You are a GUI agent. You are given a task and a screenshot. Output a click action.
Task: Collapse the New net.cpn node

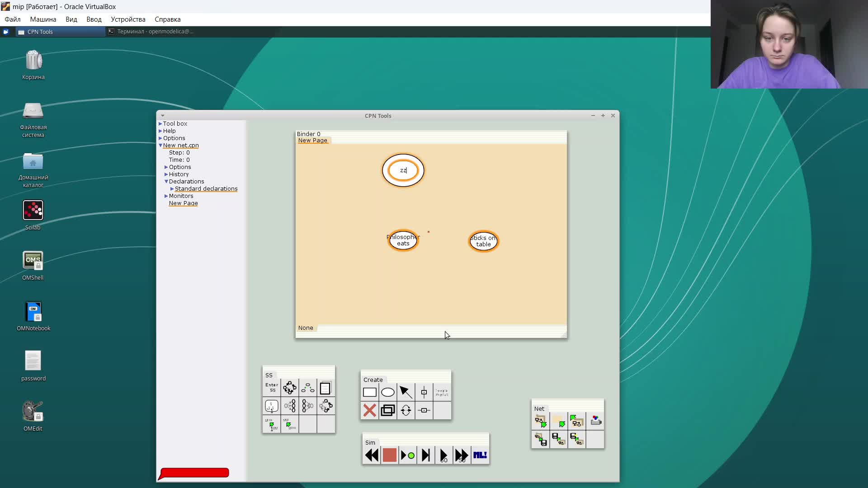pyautogui.click(x=160, y=145)
